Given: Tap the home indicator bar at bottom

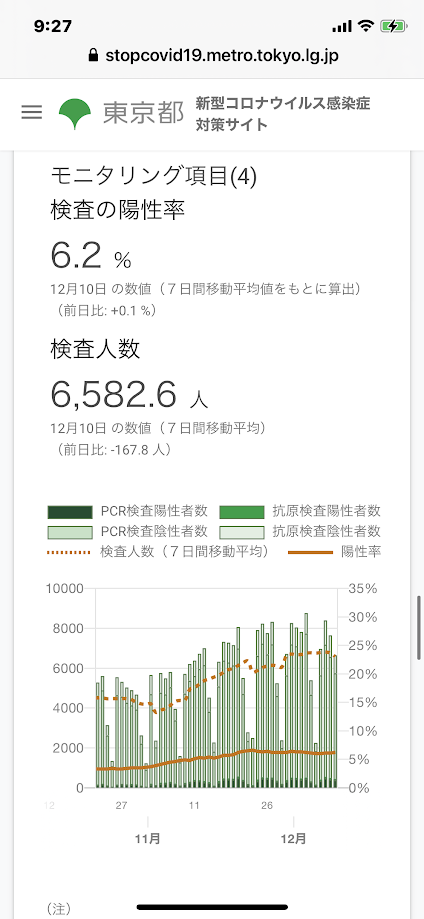Looking at the screenshot, I should 212,907.
